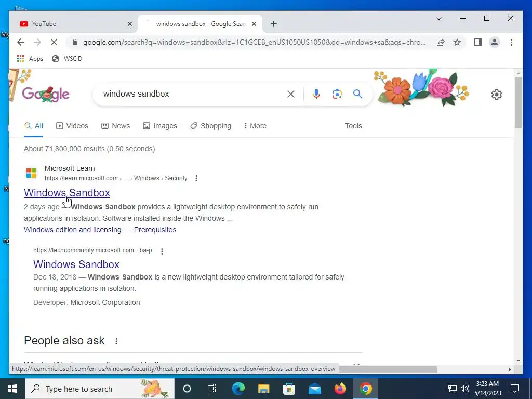Screen dimensions: 532x399
Task: Open the Windows Start menu
Action: tap(12, 389)
